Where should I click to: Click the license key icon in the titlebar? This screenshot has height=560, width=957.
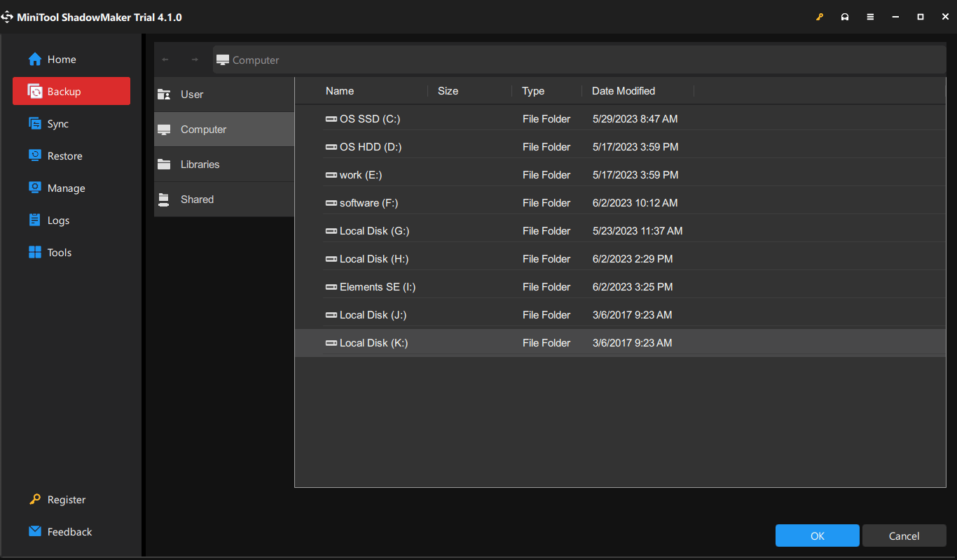click(x=820, y=16)
